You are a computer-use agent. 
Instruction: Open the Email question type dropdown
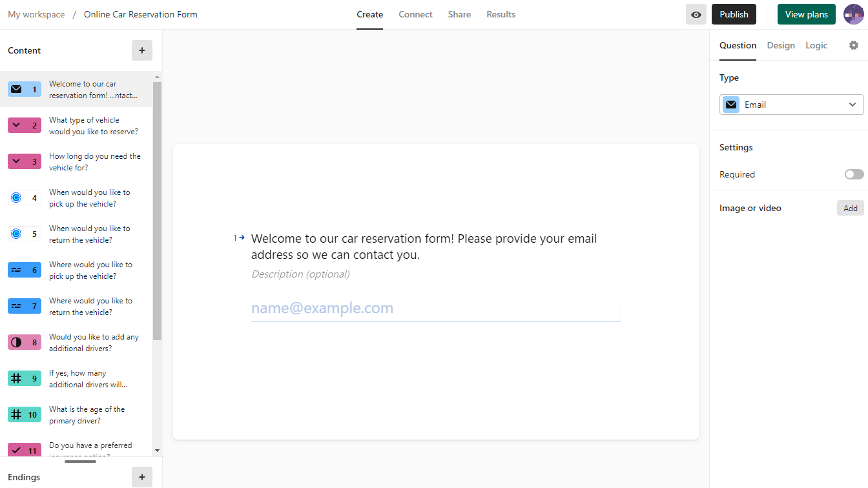pyautogui.click(x=791, y=105)
